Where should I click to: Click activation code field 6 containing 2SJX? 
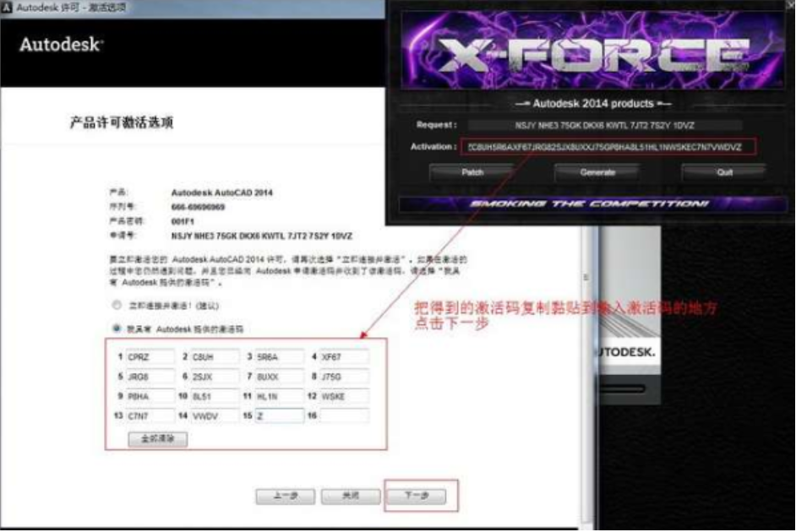click(215, 377)
